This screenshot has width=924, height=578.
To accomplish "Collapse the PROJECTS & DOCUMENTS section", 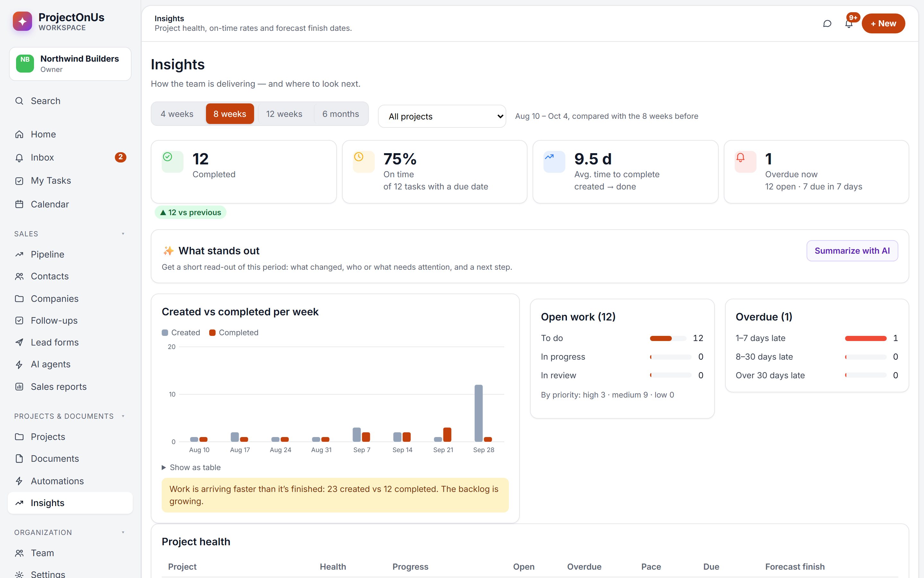I will (70, 416).
